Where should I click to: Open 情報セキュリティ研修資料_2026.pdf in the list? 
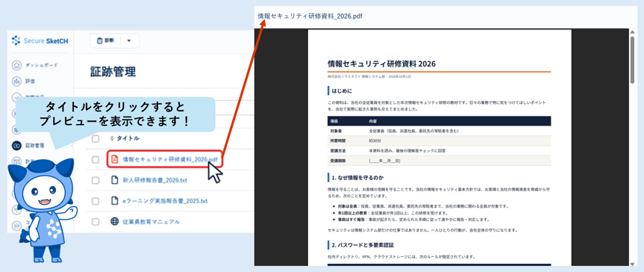170,159
